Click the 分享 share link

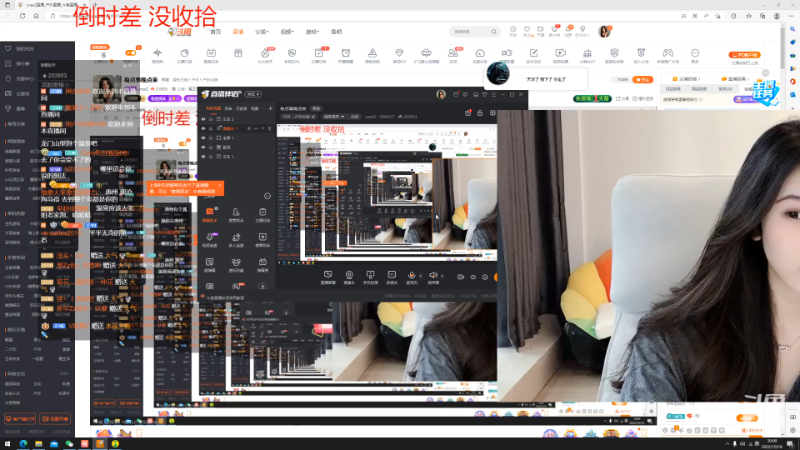tap(622, 98)
